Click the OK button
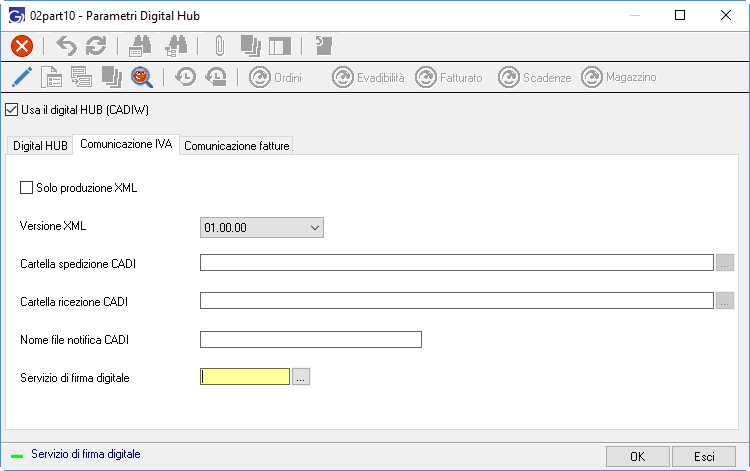 pyautogui.click(x=638, y=457)
